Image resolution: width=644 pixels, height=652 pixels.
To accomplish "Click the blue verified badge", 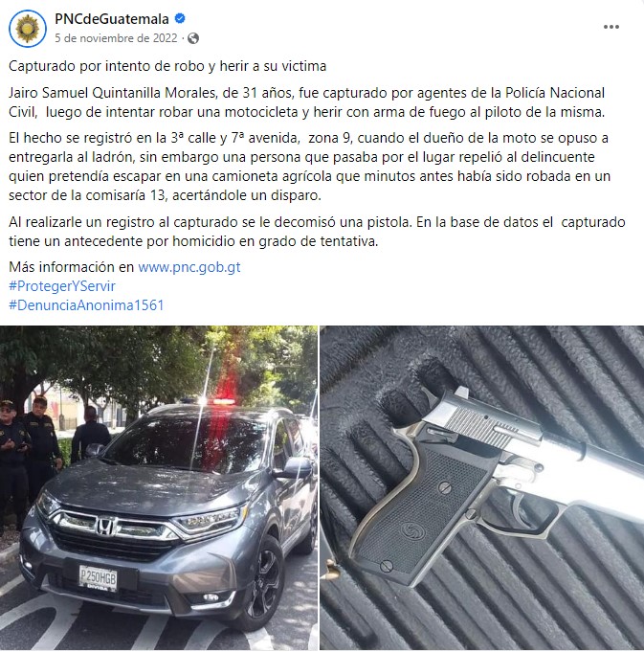I will coord(180,19).
